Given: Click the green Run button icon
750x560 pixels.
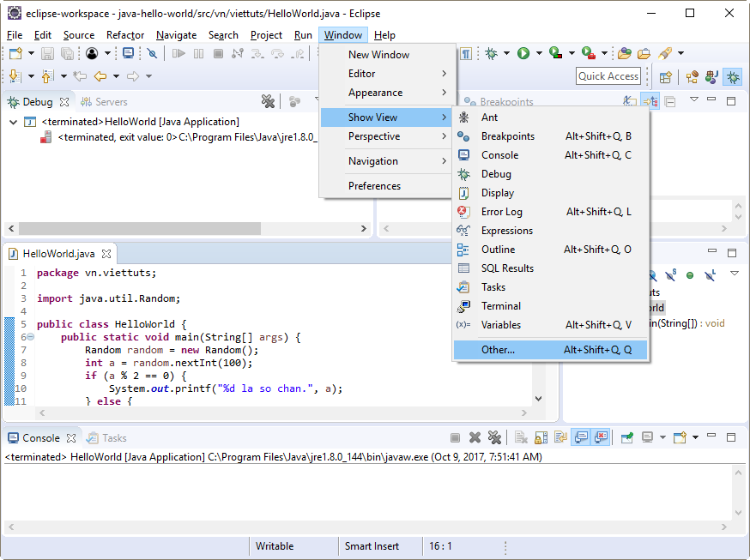Looking at the screenshot, I should click(523, 53).
